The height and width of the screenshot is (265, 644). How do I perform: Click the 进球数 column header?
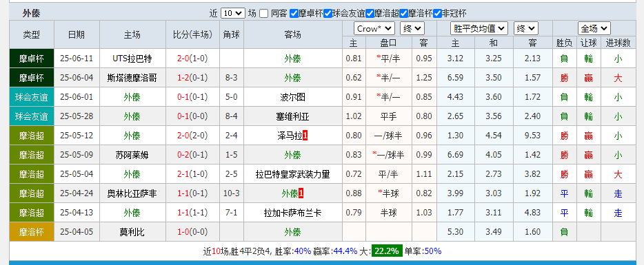coord(618,43)
